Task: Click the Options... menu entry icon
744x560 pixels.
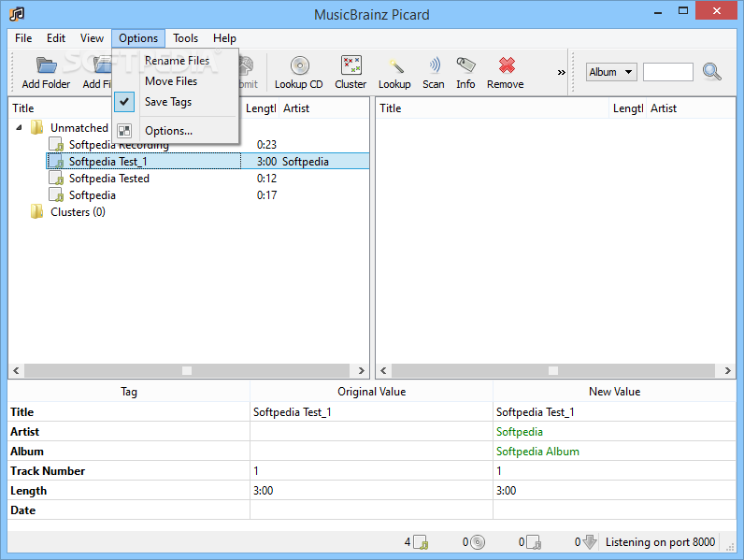Action: [124, 131]
